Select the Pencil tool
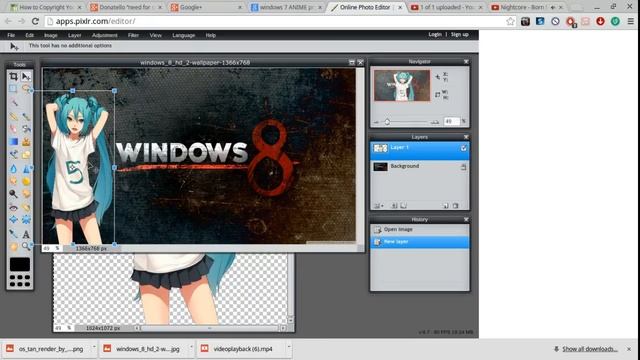The width and height of the screenshot is (640, 360). (x=13, y=116)
